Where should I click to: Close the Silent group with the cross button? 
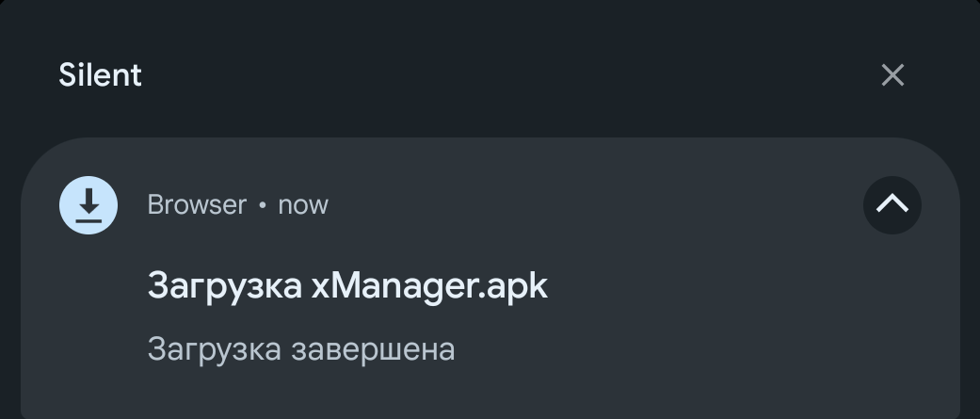892,75
